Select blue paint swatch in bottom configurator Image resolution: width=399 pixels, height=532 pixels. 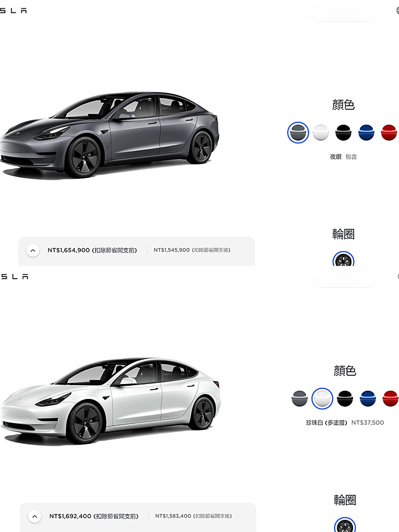coord(368,398)
